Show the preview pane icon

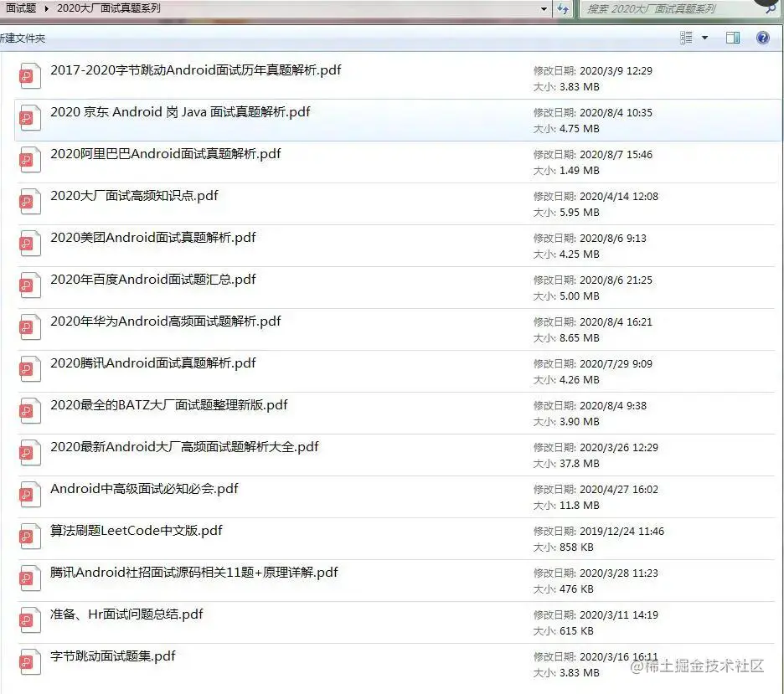(733, 38)
